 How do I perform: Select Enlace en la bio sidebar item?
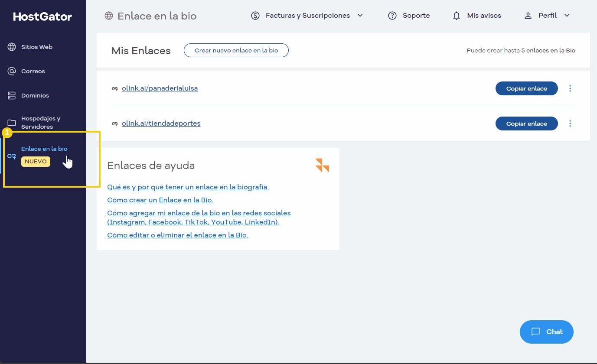coord(44,149)
